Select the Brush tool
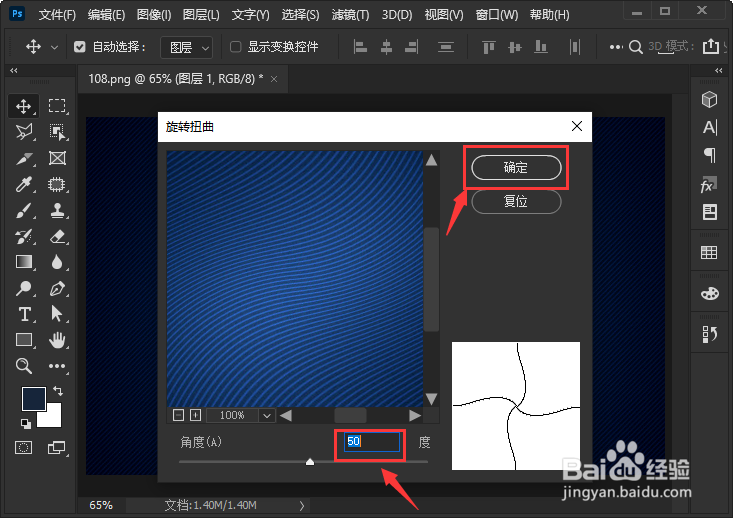This screenshot has width=733, height=518. pyautogui.click(x=23, y=211)
